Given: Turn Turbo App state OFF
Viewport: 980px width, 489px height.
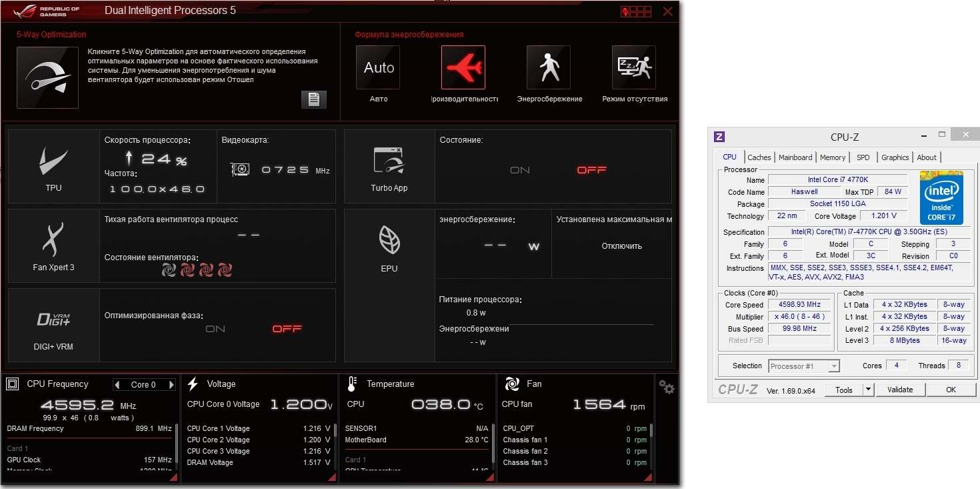Looking at the screenshot, I should point(592,170).
